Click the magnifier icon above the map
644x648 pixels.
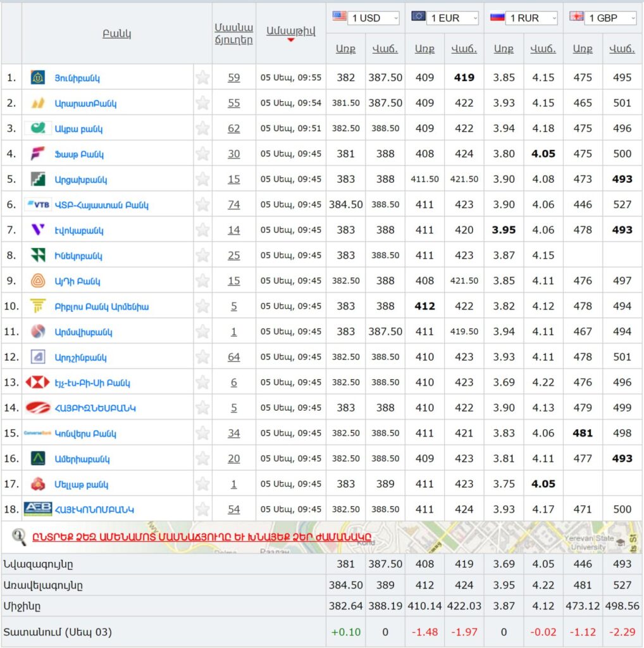click(x=18, y=537)
